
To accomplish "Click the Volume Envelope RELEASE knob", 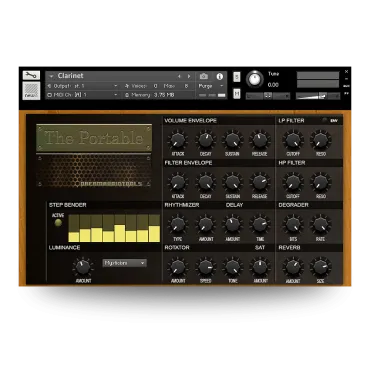I will (x=259, y=140).
